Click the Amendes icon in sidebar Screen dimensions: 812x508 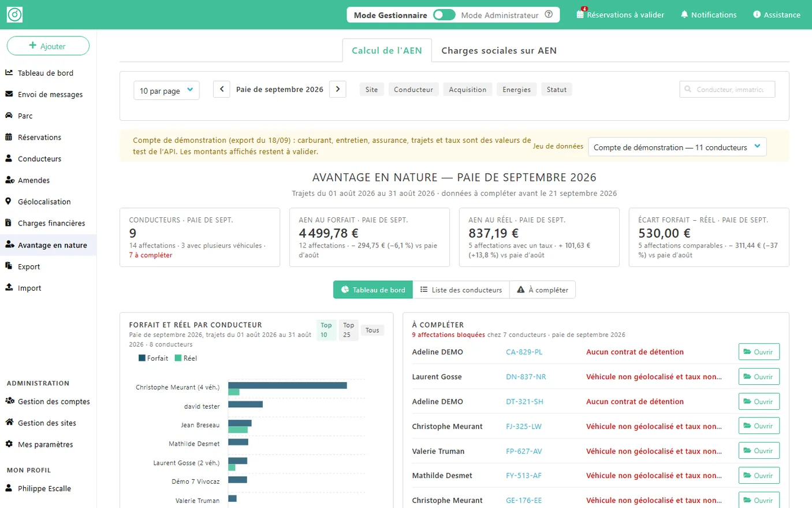click(x=10, y=180)
